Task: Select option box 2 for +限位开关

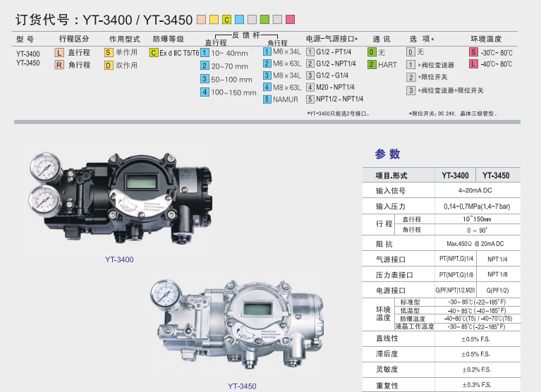Action: pyautogui.click(x=411, y=78)
